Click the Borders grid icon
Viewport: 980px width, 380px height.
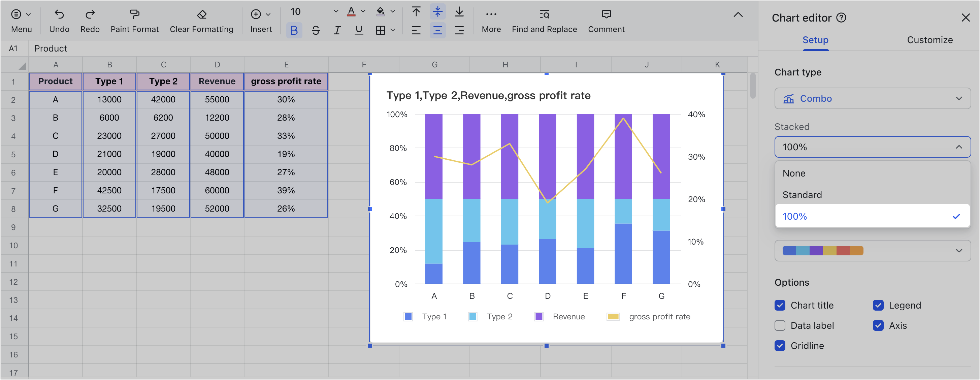click(380, 30)
